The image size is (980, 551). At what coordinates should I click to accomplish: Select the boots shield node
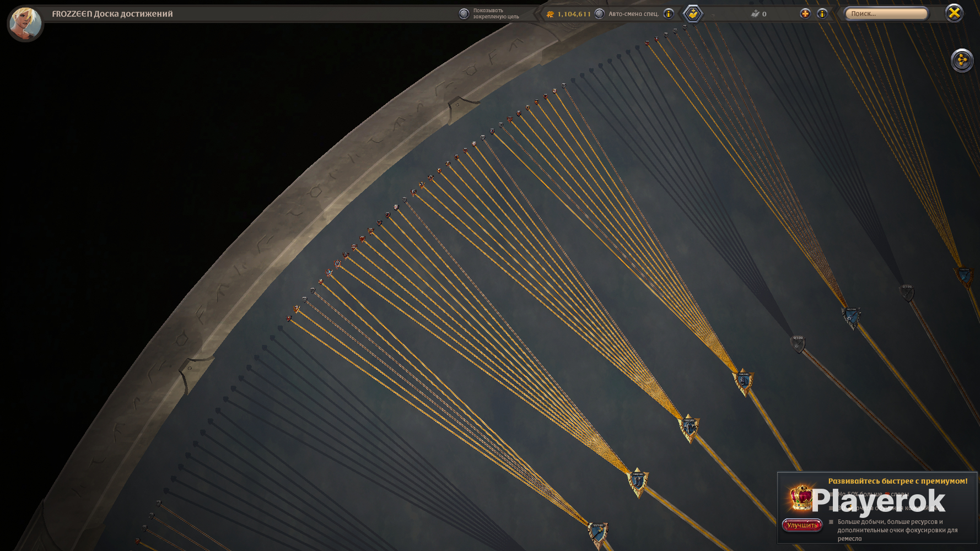pos(638,482)
